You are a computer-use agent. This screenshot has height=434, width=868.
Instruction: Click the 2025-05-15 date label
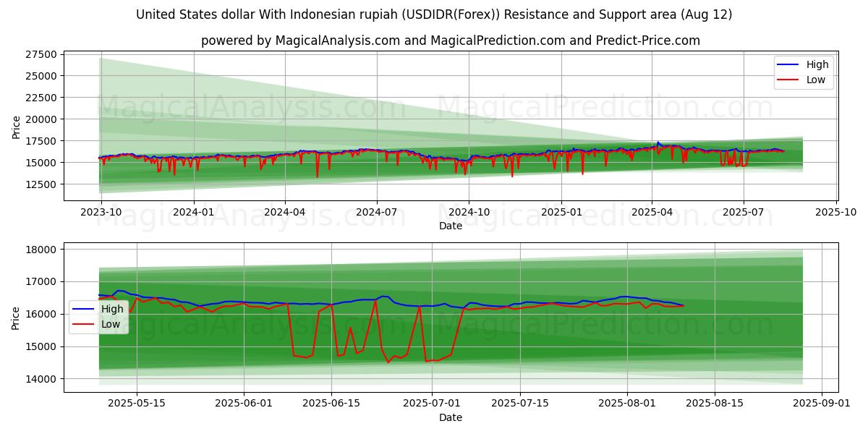tap(137, 404)
